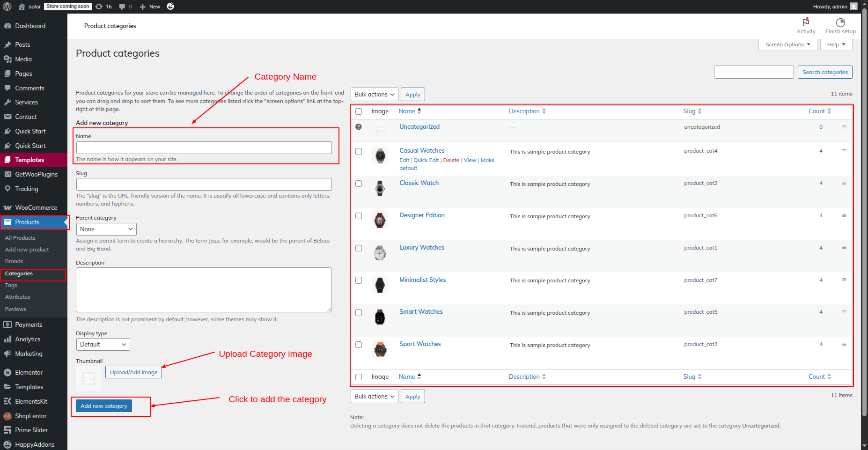The image size is (868, 450).
Task: Go to WooCommerce in the sidebar
Action: (x=36, y=207)
